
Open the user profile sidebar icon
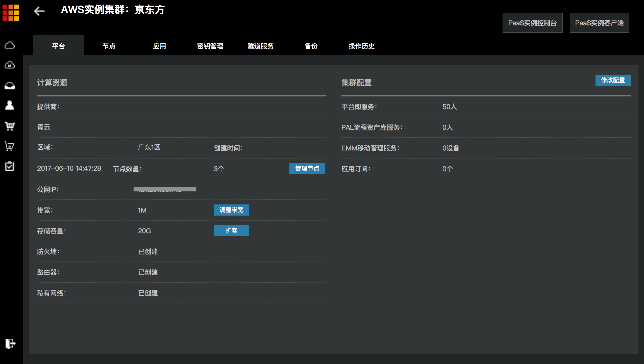[10, 105]
